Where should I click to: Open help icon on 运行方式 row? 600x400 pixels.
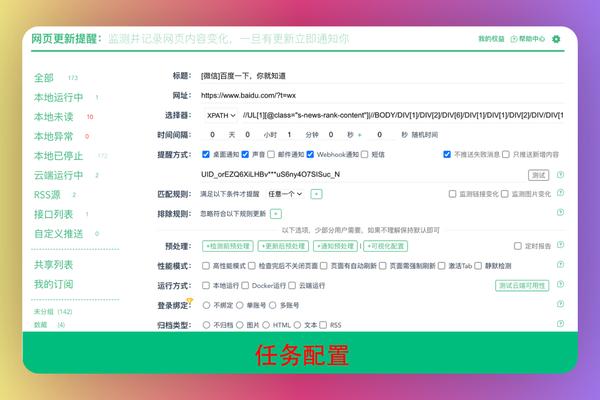coord(560,284)
